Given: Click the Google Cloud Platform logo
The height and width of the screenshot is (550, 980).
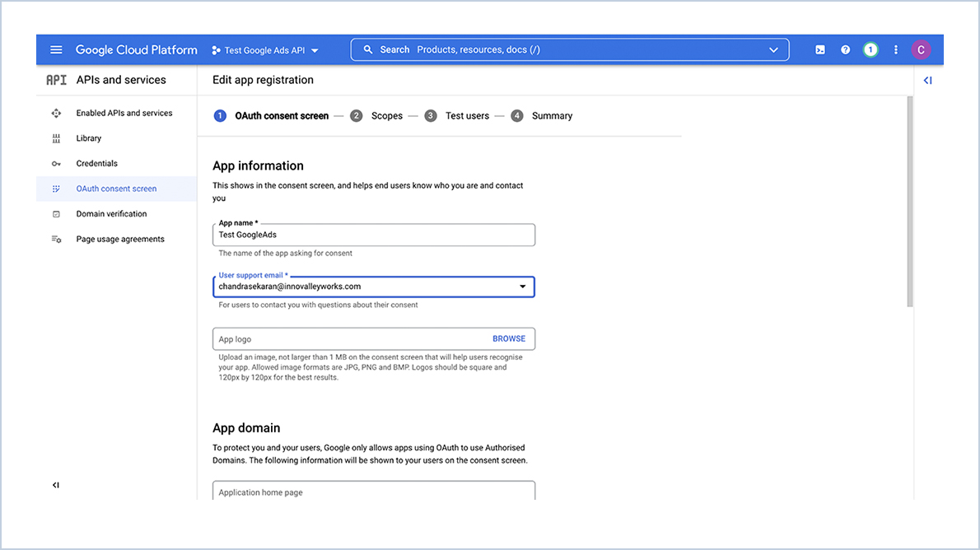Looking at the screenshot, I should pyautogui.click(x=136, y=49).
